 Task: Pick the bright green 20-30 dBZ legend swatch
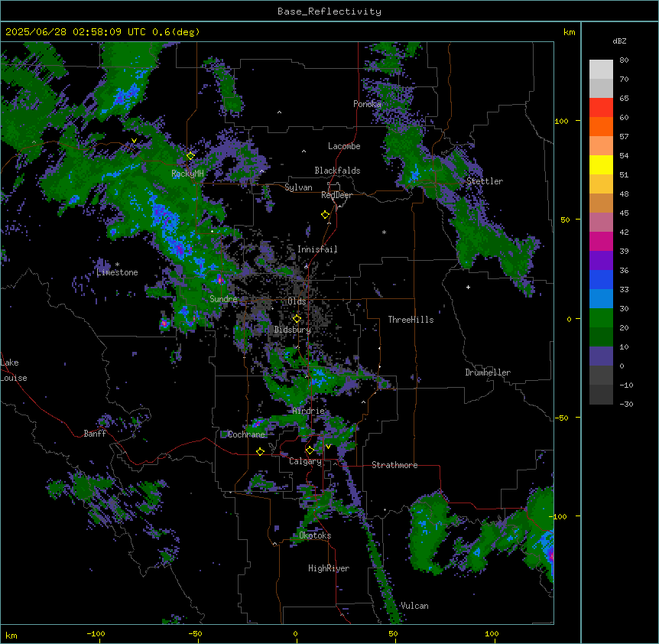601,318
